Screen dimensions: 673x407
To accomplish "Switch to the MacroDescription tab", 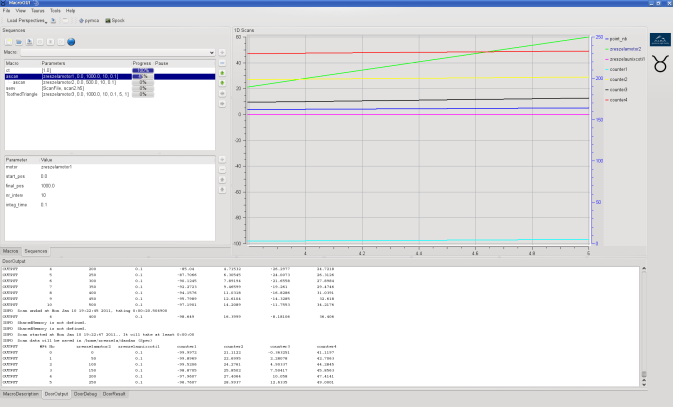I will [x=21, y=394].
